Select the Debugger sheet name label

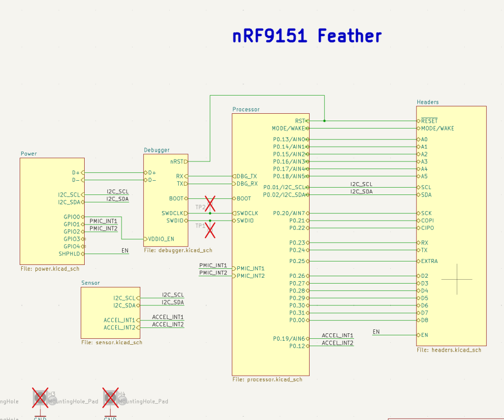coord(157,150)
